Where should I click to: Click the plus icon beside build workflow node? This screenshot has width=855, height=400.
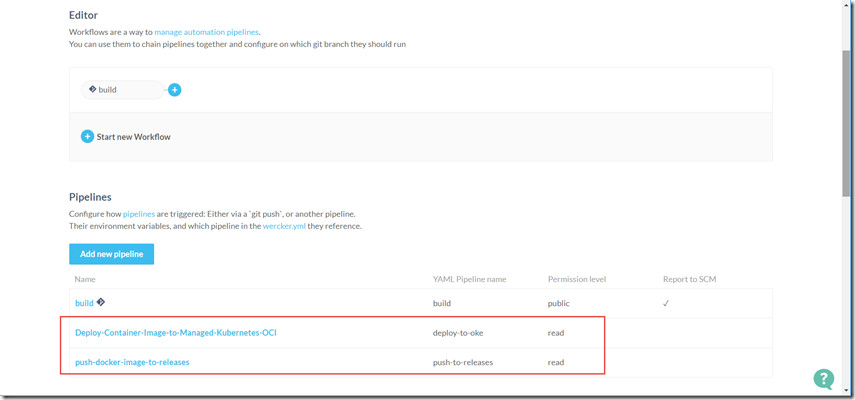click(175, 90)
